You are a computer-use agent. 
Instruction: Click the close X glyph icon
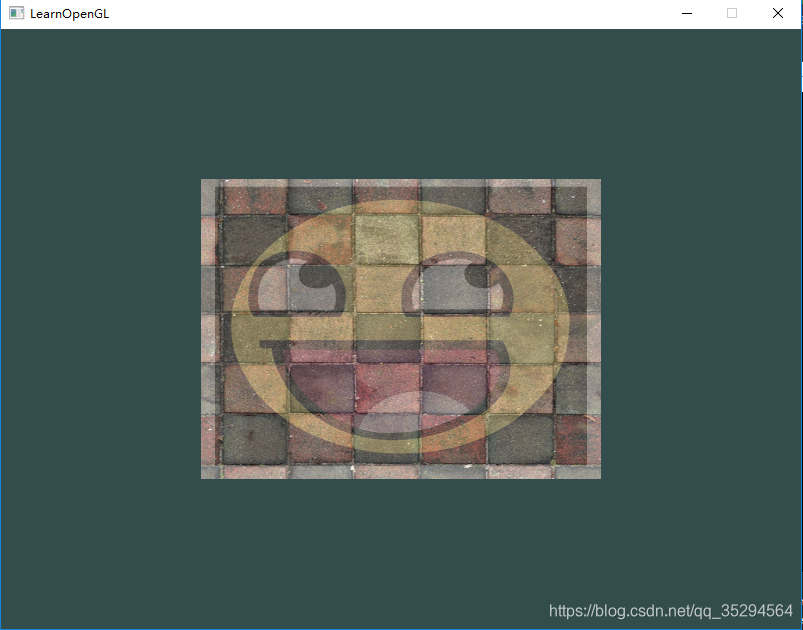click(777, 14)
